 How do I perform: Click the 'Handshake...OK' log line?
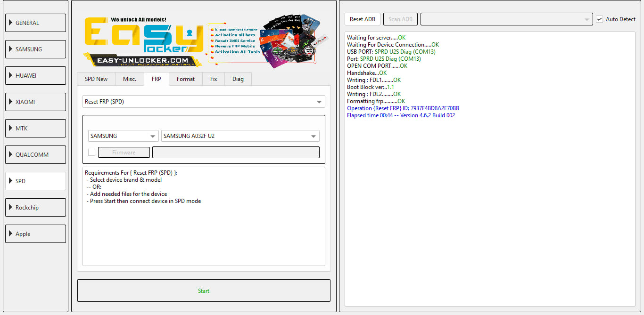point(367,73)
